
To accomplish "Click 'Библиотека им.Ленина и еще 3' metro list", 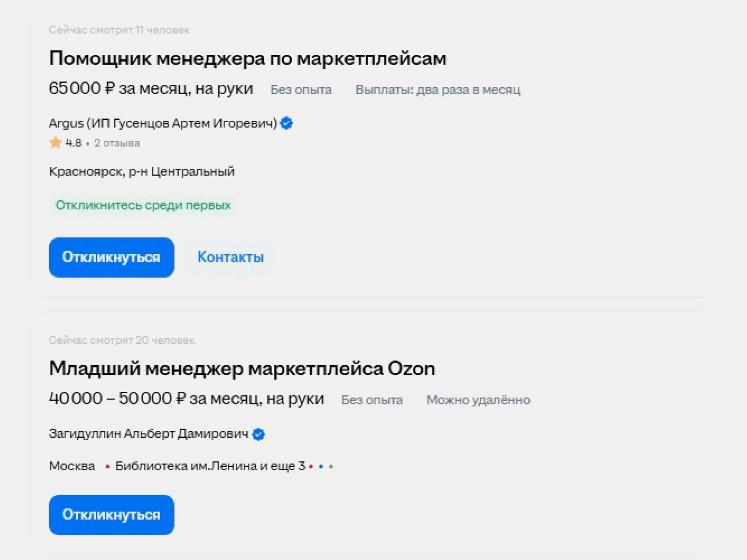I will point(210,466).
